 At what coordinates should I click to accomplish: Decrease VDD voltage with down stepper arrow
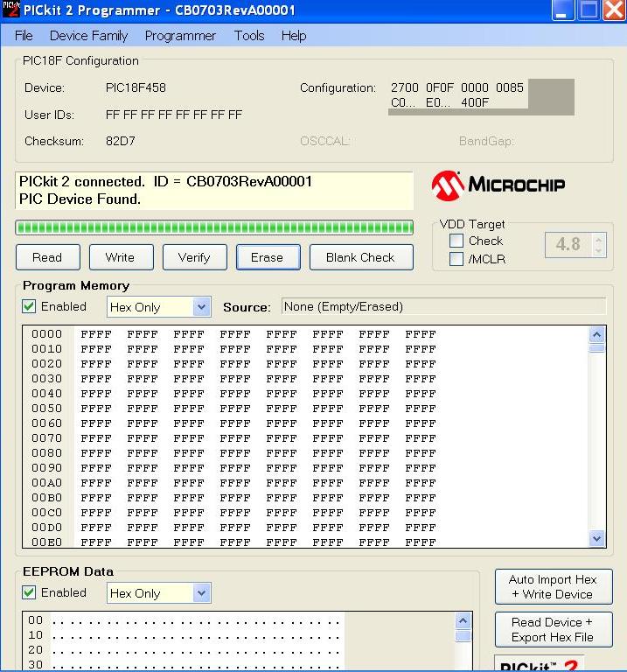[x=599, y=251]
